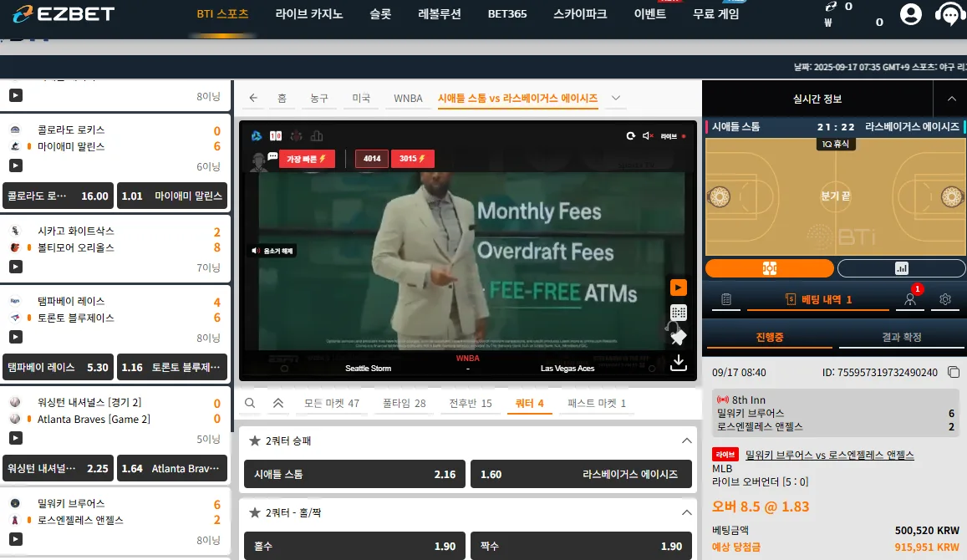
Task: Open BTI 스포츠 in the top menu
Action: point(222,13)
